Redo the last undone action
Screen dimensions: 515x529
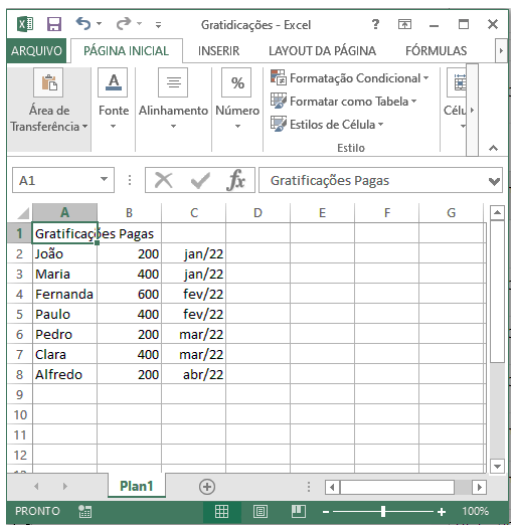pos(123,24)
